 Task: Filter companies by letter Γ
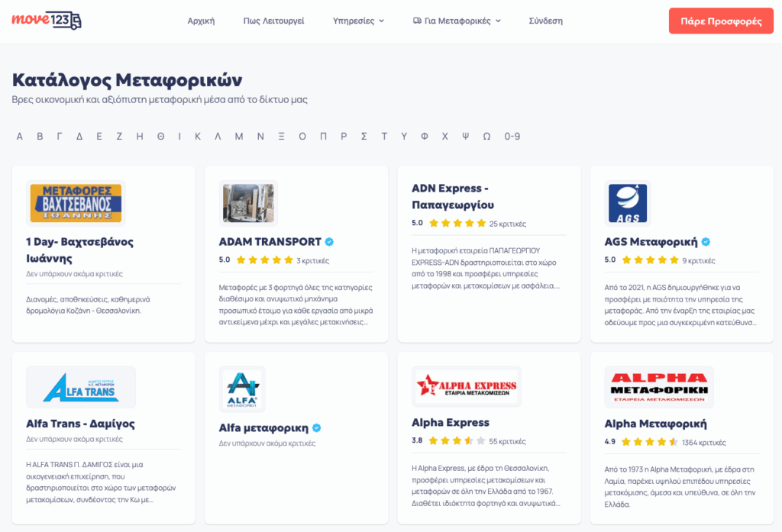pos(60,136)
